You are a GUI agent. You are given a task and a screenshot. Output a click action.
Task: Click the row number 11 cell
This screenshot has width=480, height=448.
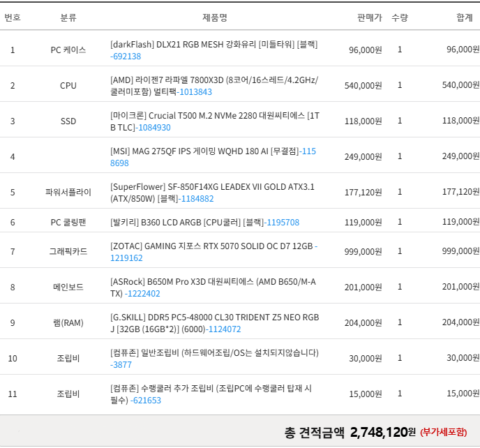(x=13, y=394)
